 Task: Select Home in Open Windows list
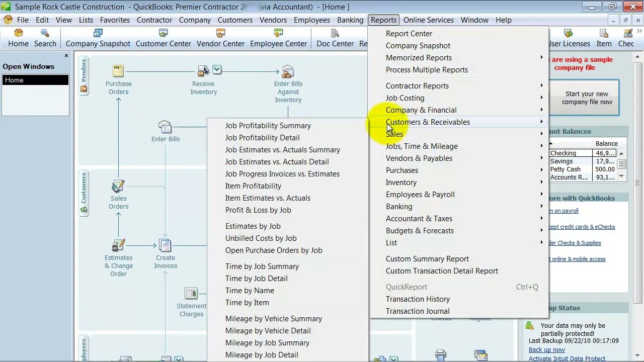[x=35, y=80]
